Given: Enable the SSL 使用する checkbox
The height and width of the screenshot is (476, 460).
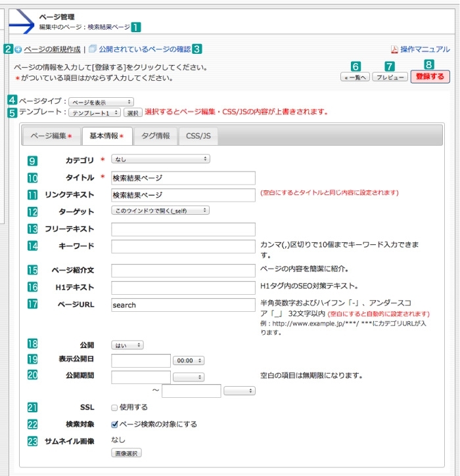Looking at the screenshot, I should (x=114, y=408).
